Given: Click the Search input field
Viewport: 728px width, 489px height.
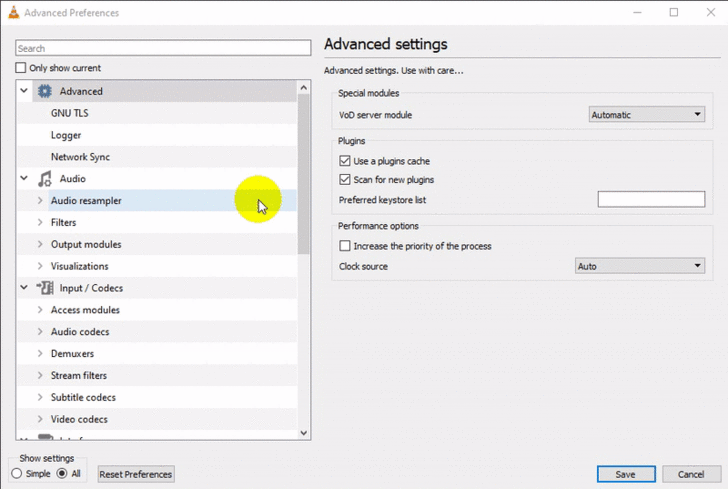Looking at the screenshot, I should (163, 48).
